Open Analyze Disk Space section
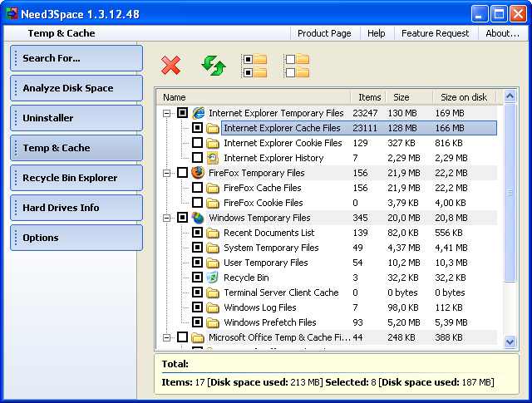This screenshot has width=532, height=403. [76, 88]
